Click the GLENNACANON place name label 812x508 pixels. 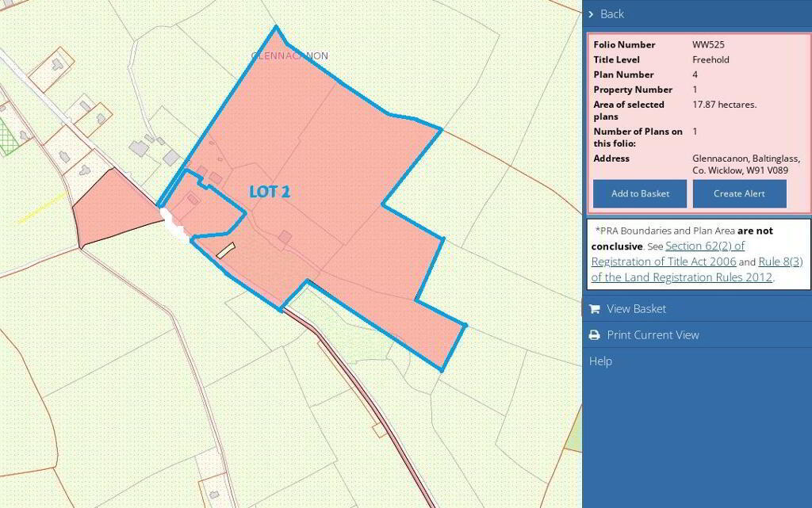point(289,56)
